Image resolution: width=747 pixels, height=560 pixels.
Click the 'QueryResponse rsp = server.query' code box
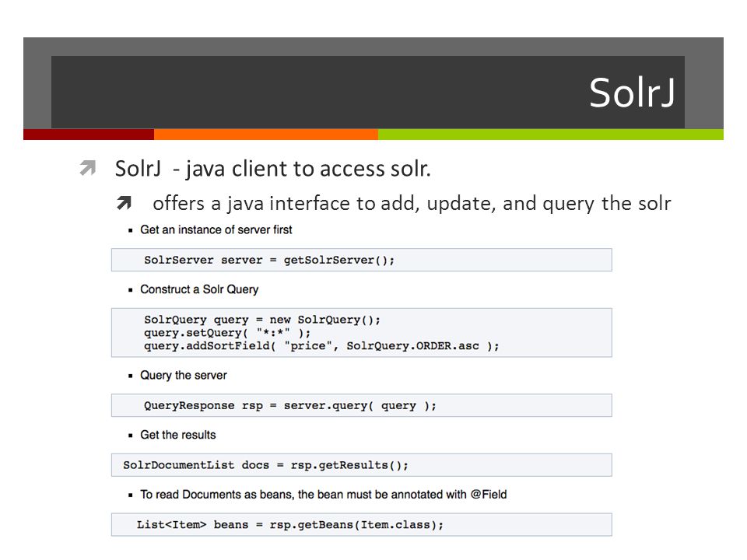pos(362,406)
